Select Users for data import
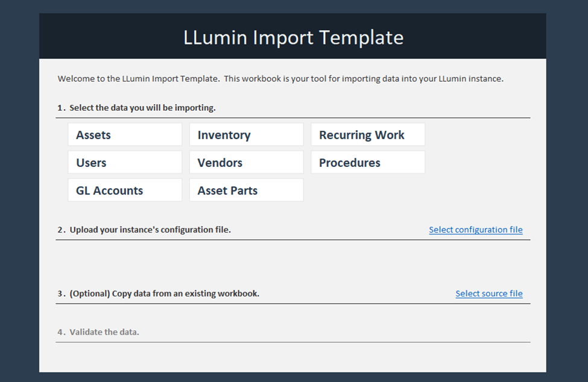 pyautogui.click(x=125, y=163)
